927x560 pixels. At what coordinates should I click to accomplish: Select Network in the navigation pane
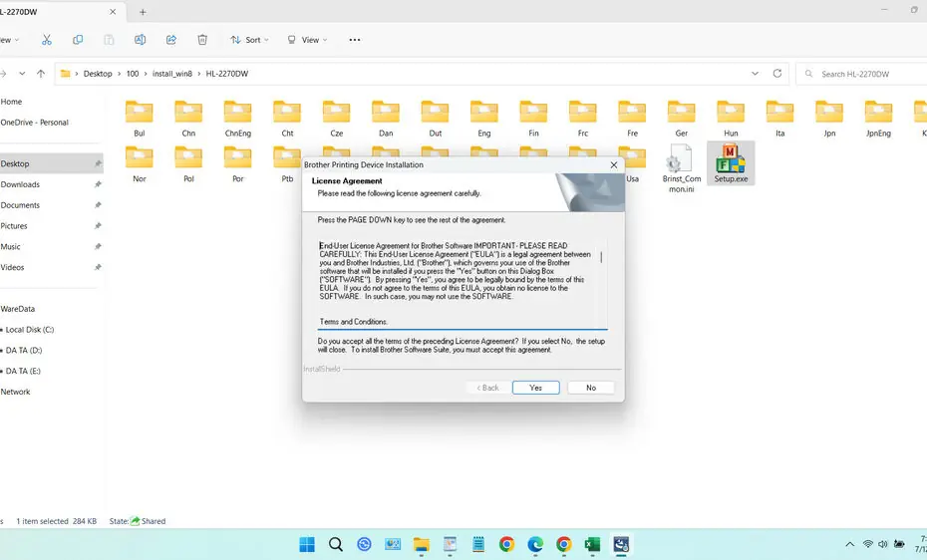[15, 392]
